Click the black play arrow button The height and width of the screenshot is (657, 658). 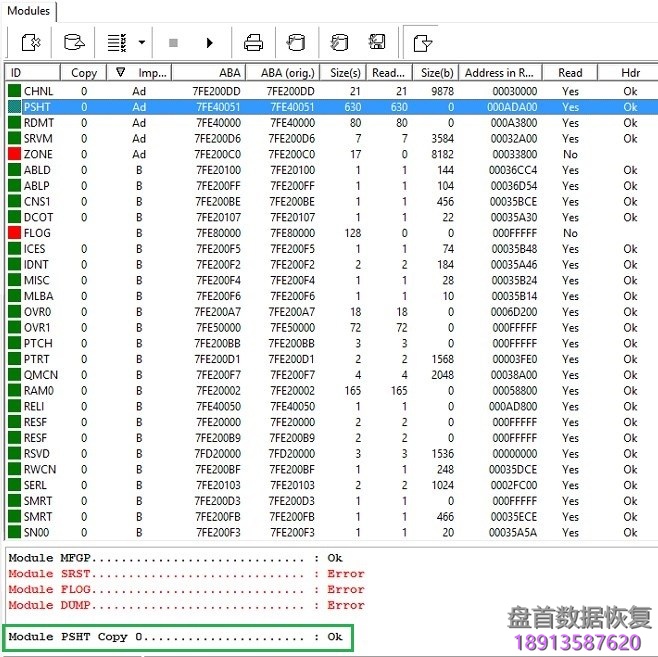(209, 43)
